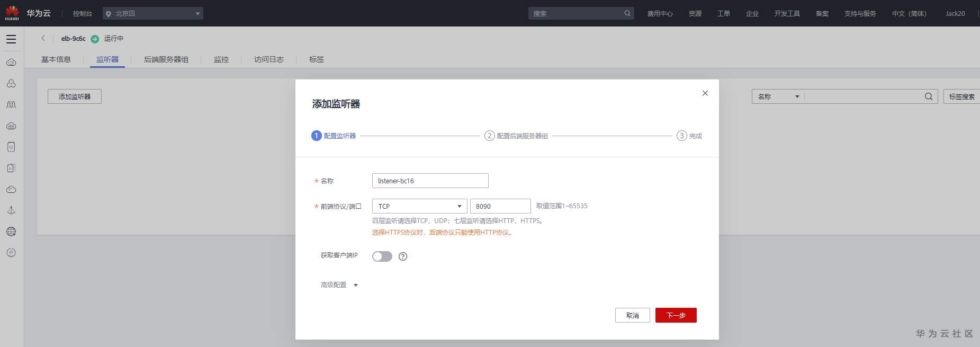The width and height of the screenshot is (980, 347).
Task: Click the globe domain sidebar icon
Action: pyautogui.click(x=11, y=232)
